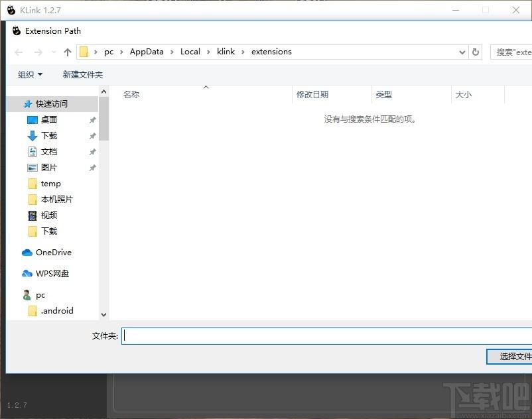The image size is (532, 419).
Task: Click the 选择文件夹 button
Action: [509, 357]
